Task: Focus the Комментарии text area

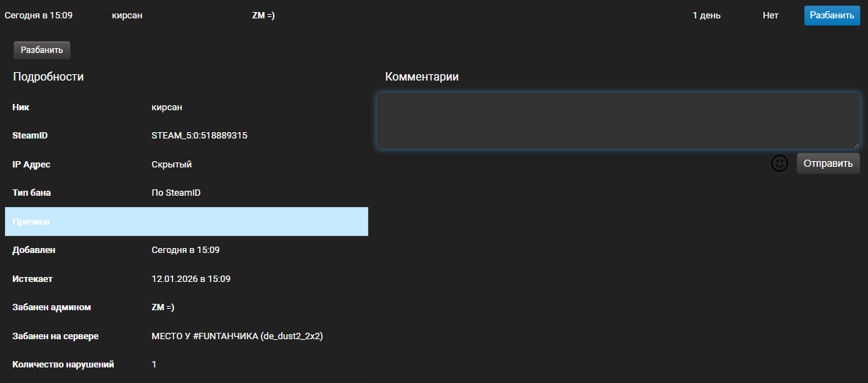Action: [618, 121]
